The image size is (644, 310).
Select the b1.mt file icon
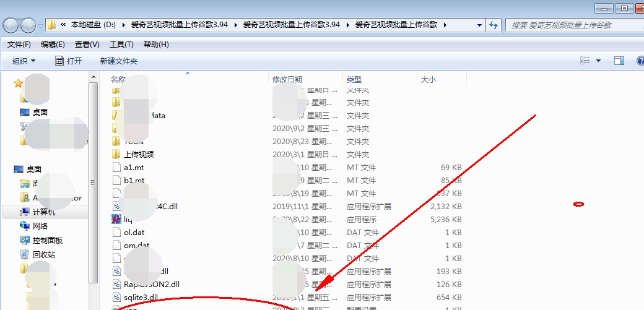(x=116, y=180)
